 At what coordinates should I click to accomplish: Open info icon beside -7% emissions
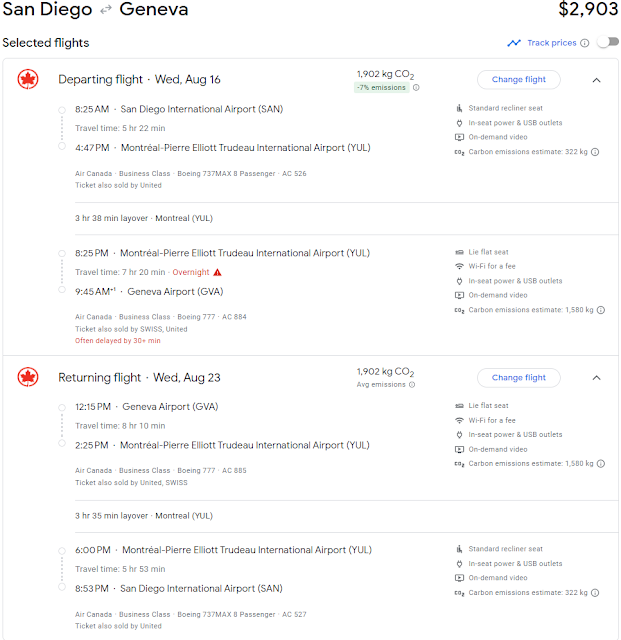pos(416,87)
